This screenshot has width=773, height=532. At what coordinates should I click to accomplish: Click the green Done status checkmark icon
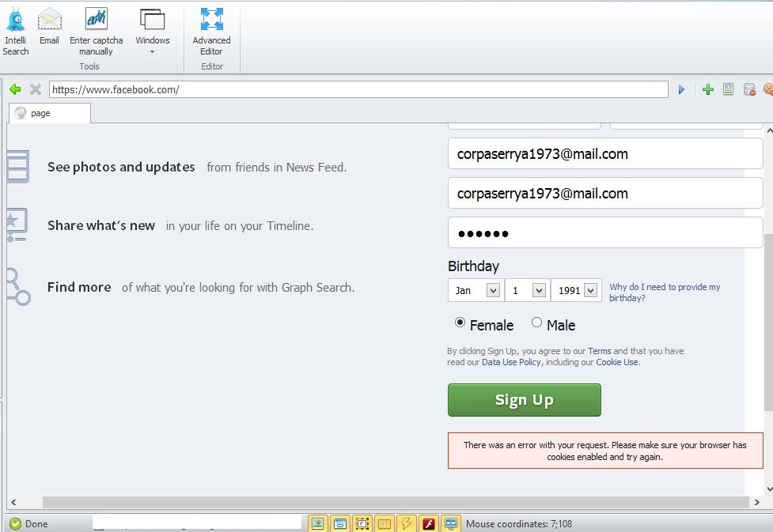[x=15, y=523]
